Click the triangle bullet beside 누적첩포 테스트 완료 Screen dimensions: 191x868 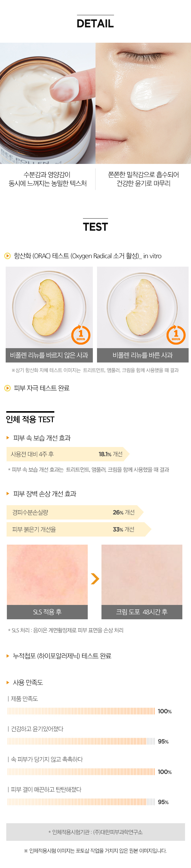coord(8,655)
